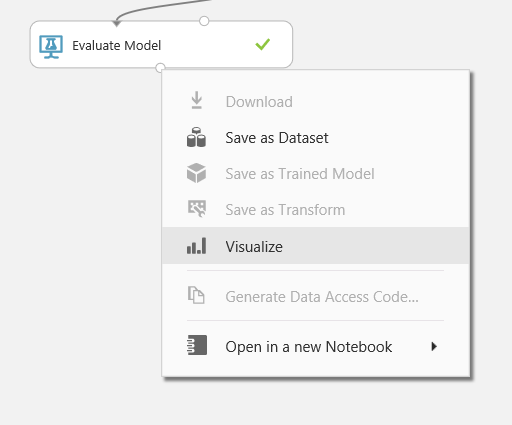Click the Download arrow icon
The width and height of the screenshot is (512, 425).
click(x=197, y=100)
